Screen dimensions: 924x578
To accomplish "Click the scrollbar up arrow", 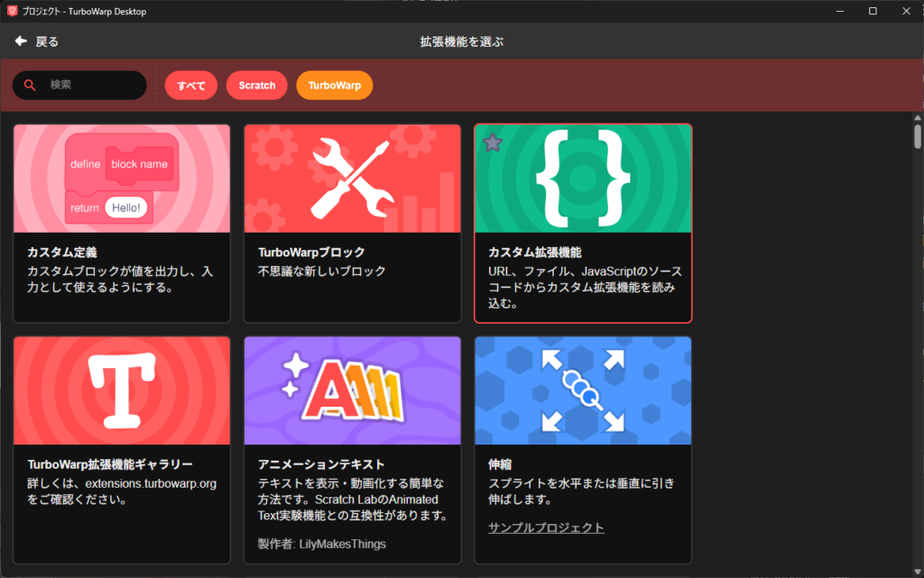I will (x=917, y=118).
